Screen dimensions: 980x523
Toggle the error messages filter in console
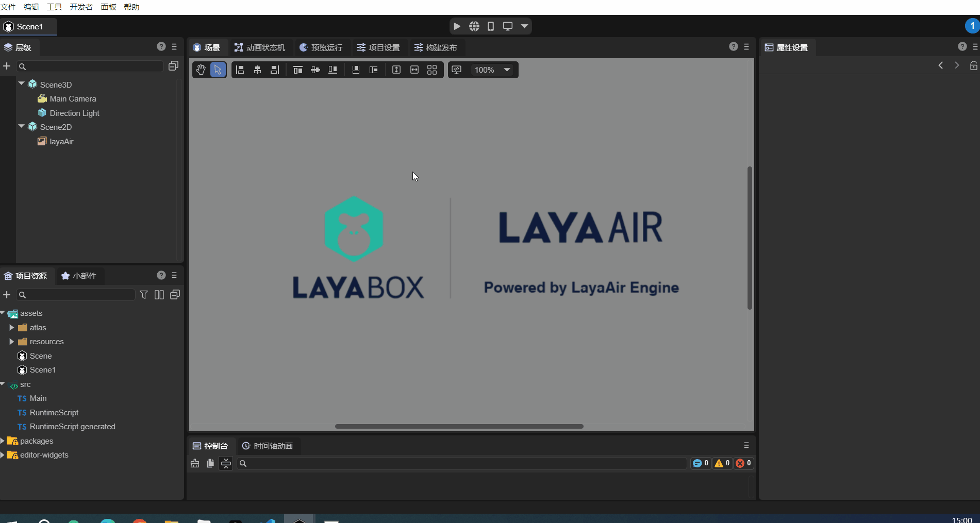point(743,463)
